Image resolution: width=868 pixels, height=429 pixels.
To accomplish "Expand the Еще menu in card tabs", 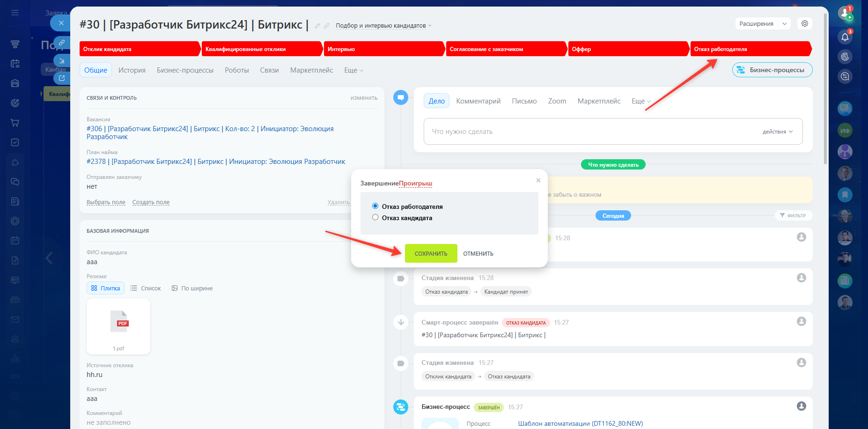I will [353, 70].
